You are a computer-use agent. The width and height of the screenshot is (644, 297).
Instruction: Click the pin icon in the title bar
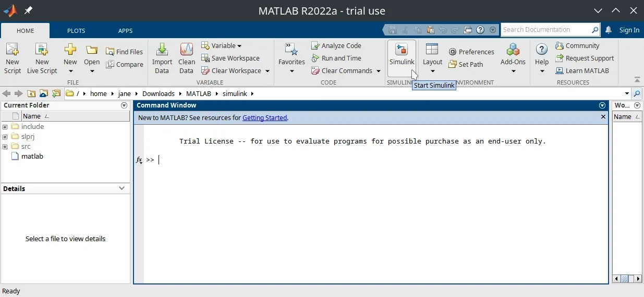pos(28,10)
